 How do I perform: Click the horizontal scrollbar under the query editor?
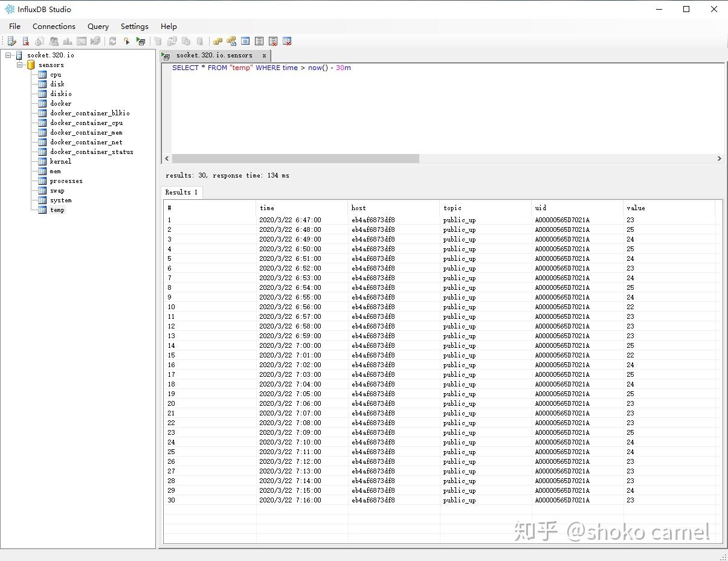tap(293, 159)
